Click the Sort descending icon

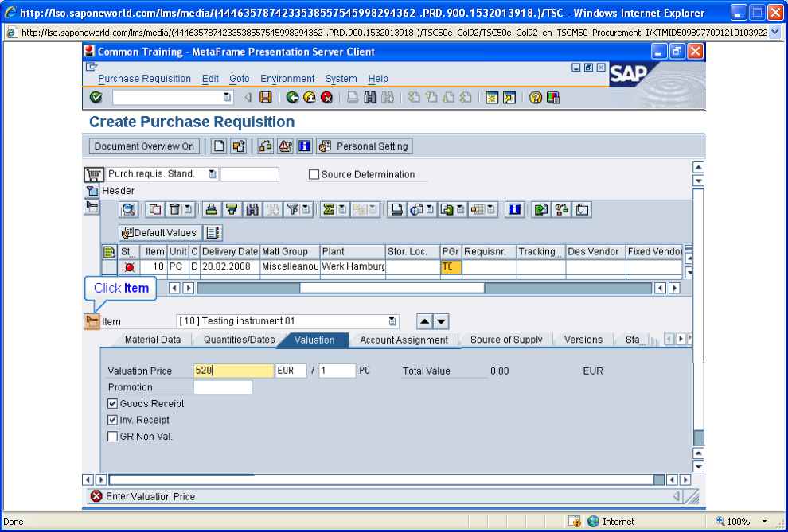pyautogui.click(x=231, y=209)
